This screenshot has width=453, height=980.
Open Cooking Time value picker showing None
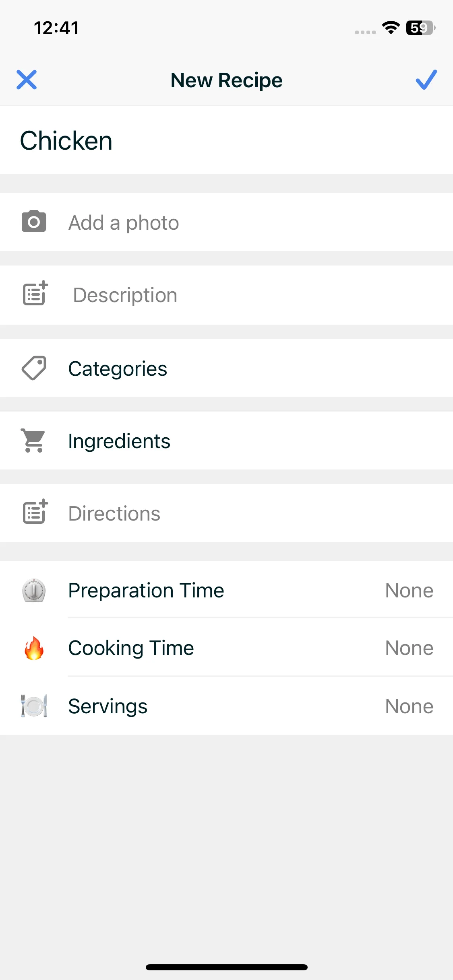(x=409, y=648)
